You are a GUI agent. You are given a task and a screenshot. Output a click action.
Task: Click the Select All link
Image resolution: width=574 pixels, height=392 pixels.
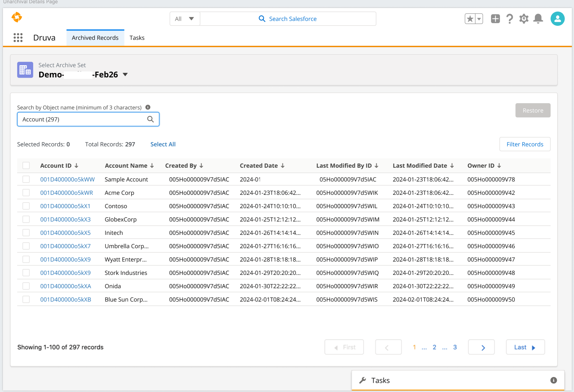click(x=163, y=144)
